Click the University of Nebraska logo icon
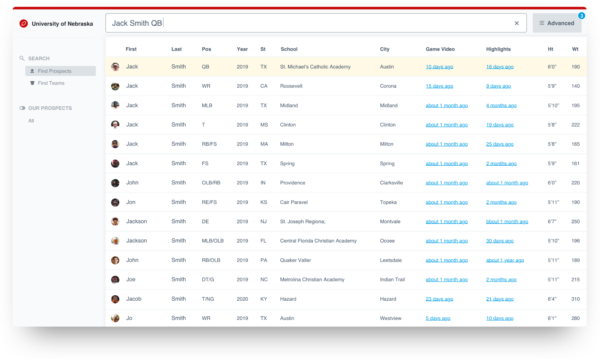 click(23, 24)
